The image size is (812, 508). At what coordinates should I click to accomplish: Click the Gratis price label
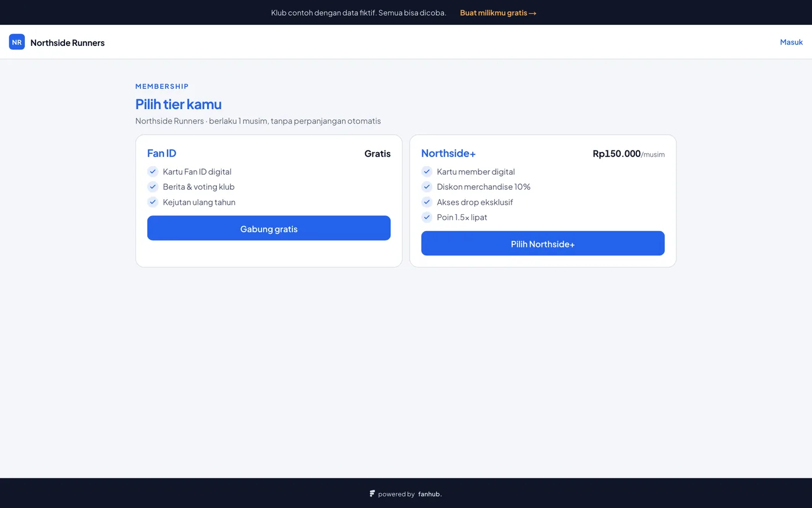coord(378,153)
